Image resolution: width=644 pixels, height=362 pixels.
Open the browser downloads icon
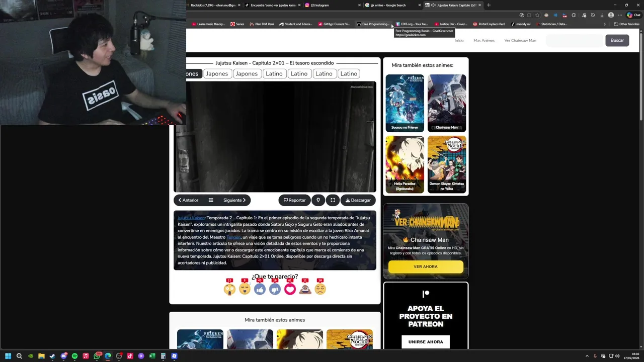click(602, 15)
